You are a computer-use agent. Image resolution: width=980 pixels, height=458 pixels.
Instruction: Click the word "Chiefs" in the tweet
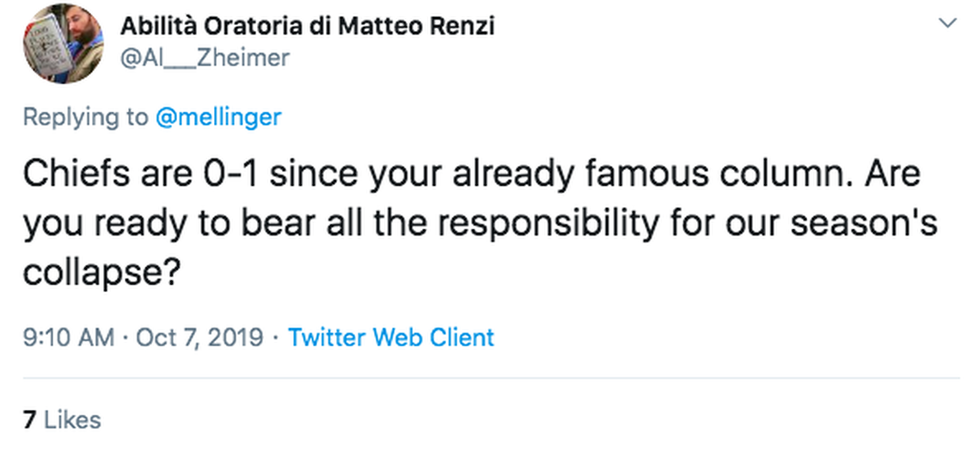tap(73, 174)
